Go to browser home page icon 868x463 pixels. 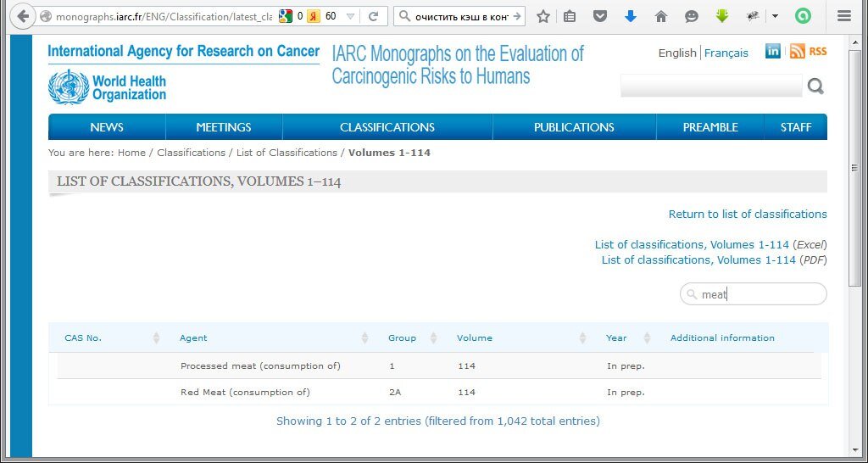click(x=661, y=17)
